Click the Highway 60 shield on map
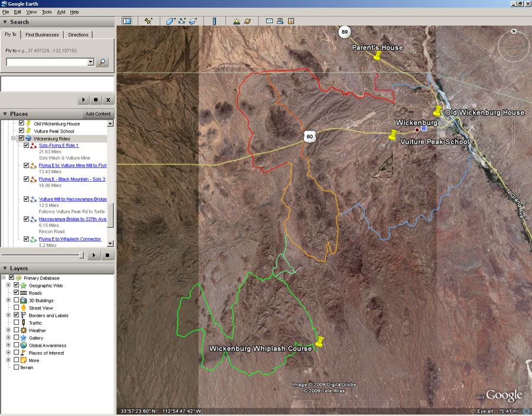Image resolution: width=532 pixels, height=416 pixels. [309, 137]
